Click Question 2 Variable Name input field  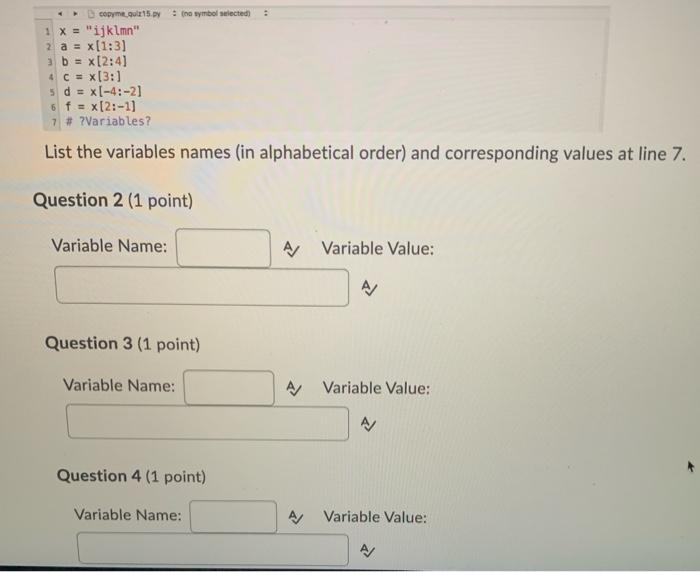[223, 248]
